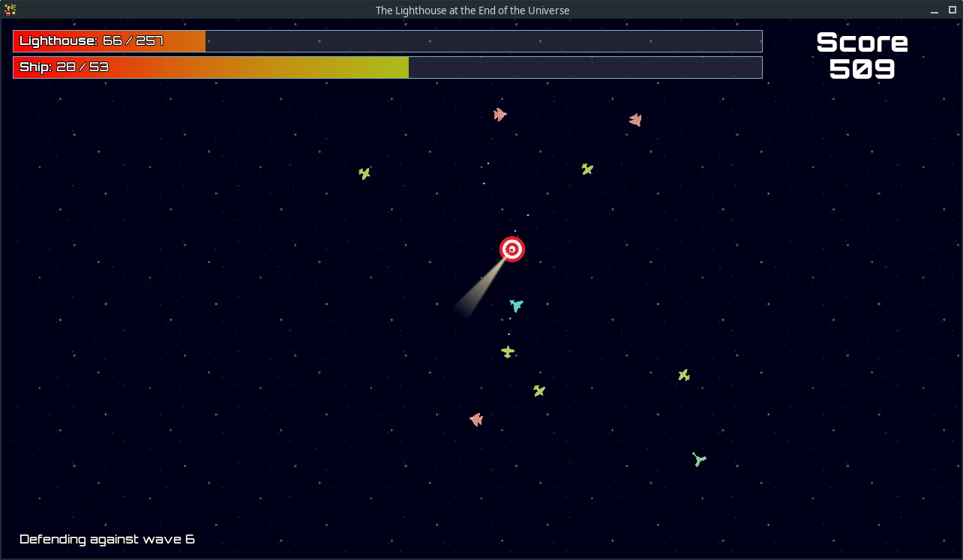This screenshot has height=560, width=963.
Task: Click the yellow enemy ship near the right edge
Action: click(683, 374)
